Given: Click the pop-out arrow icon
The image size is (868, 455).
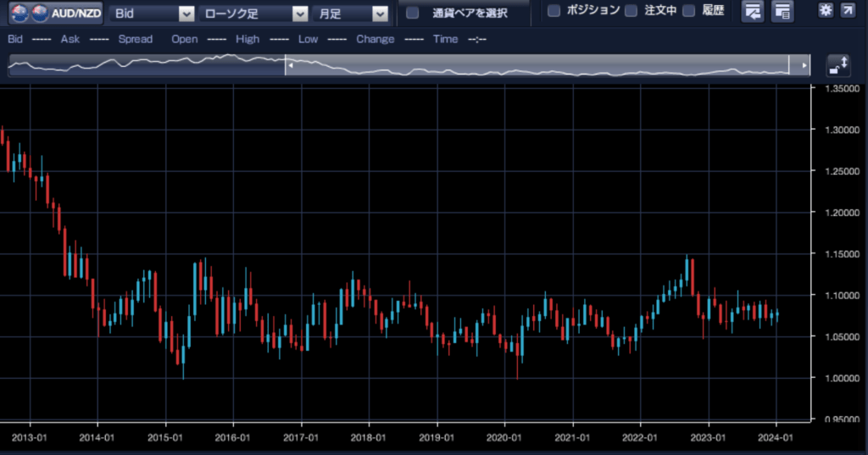Looking at the screenshot, I should click(848, 10).
